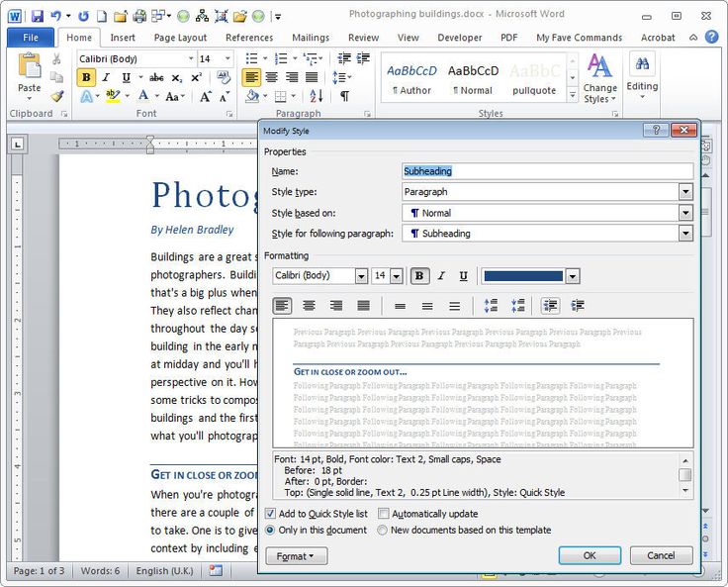
Task: Show paragraph marks with pilcrow icon
Action: (x=344, y=96)
